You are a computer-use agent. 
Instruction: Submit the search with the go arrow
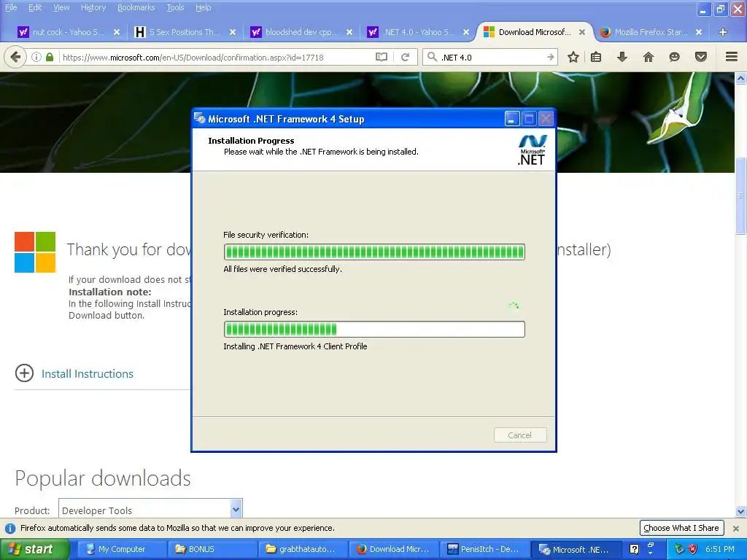point(550,57)
